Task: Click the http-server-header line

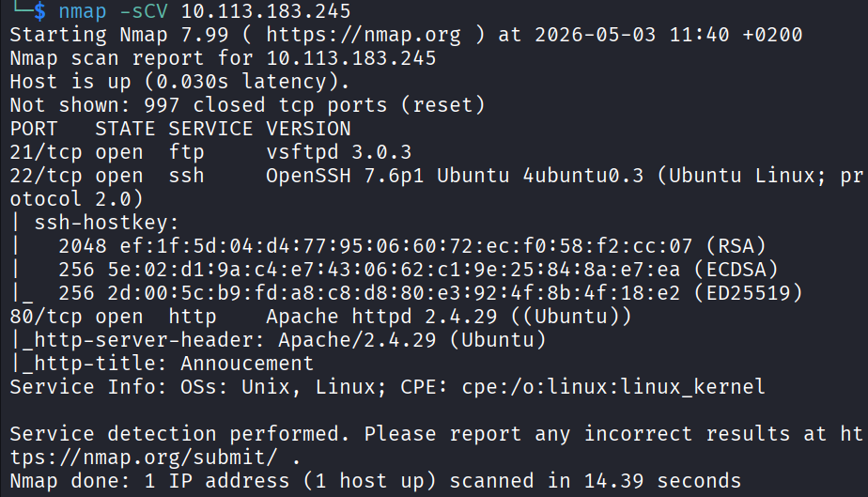Action: (x=278, y=340)
